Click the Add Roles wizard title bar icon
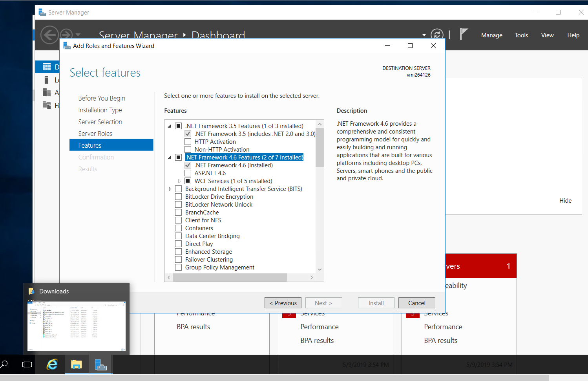The image size is (588, 381). 67,46
